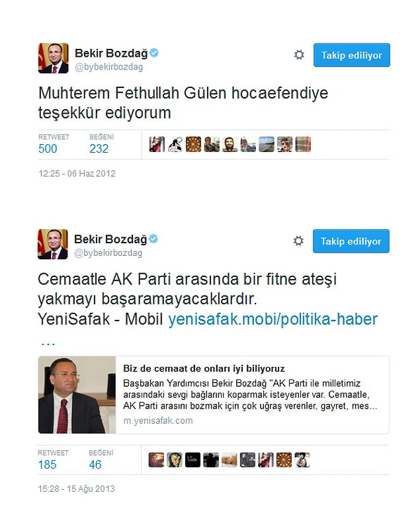Click the 15:28 - 15 Ağu 2013 timestamp
This screenshot has height=509, width=420.
coord(76,489)
